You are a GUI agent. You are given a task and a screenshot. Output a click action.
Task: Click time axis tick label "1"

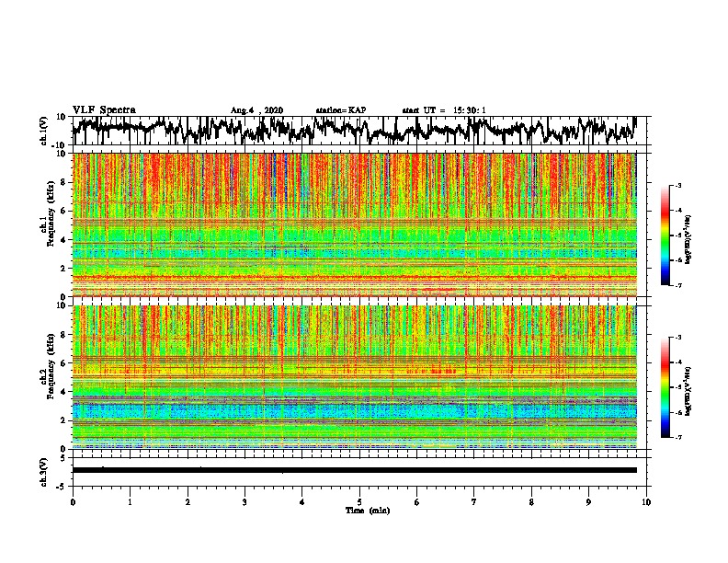pos(130,502)
